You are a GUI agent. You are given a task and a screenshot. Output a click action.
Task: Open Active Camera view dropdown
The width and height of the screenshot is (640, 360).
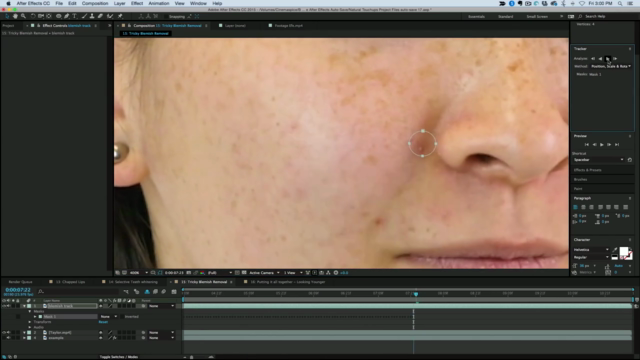pyautogui.click(x=264, y=273)
